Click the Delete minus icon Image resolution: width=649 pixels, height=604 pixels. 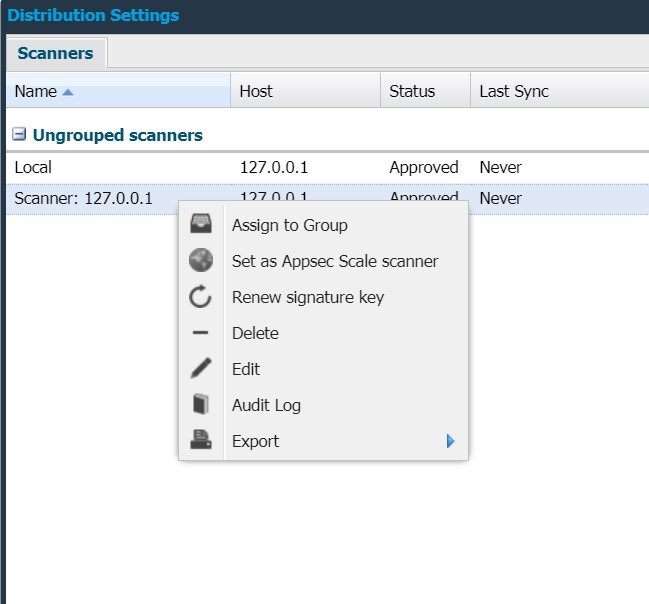(x=201, y=333)
